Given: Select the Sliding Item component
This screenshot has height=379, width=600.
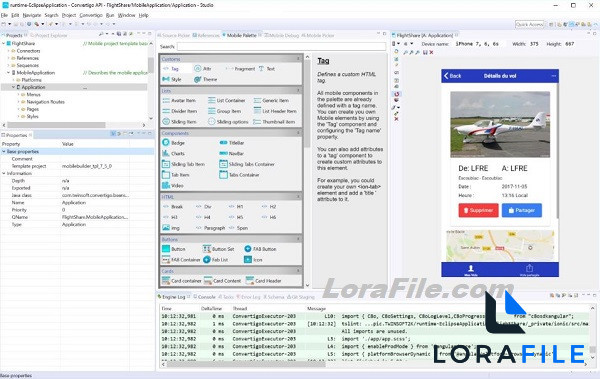Looking at the screenshot, I should click(x=179, y=122).
